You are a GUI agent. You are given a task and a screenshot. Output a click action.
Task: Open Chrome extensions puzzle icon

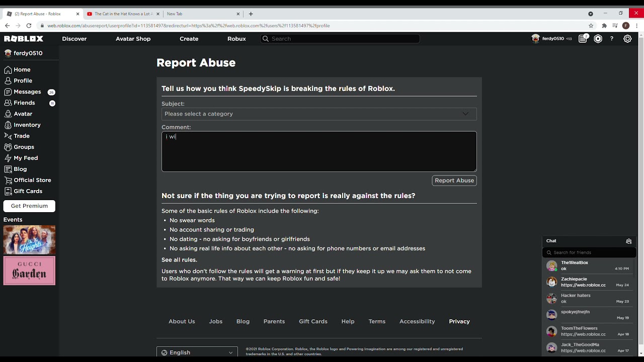tap(604, 26)
